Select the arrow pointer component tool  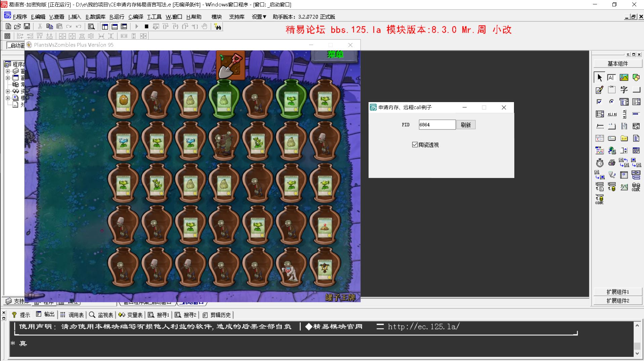coord(599,78)
